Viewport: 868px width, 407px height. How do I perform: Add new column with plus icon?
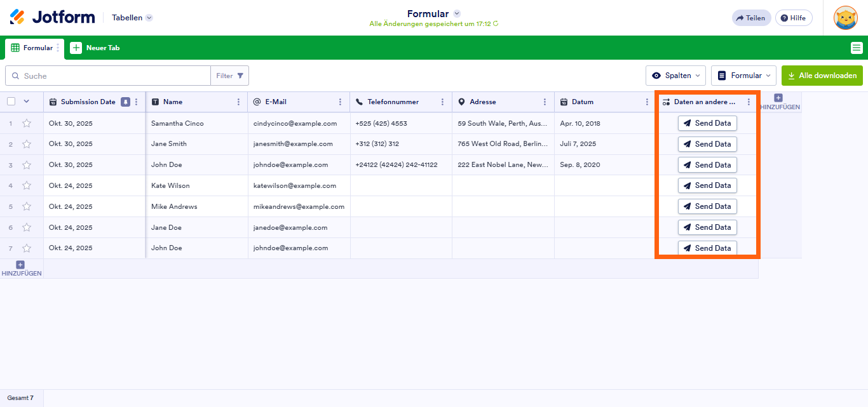(x=778, y=98)
